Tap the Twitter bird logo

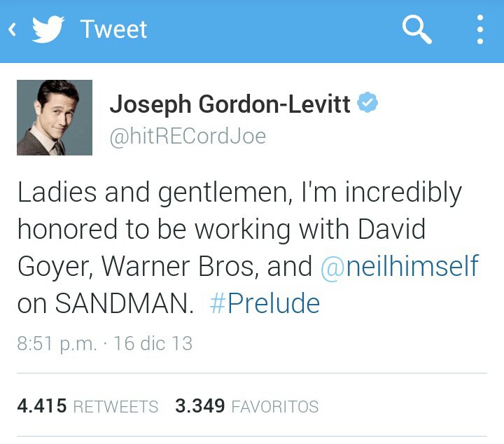(x=48, y=29)
